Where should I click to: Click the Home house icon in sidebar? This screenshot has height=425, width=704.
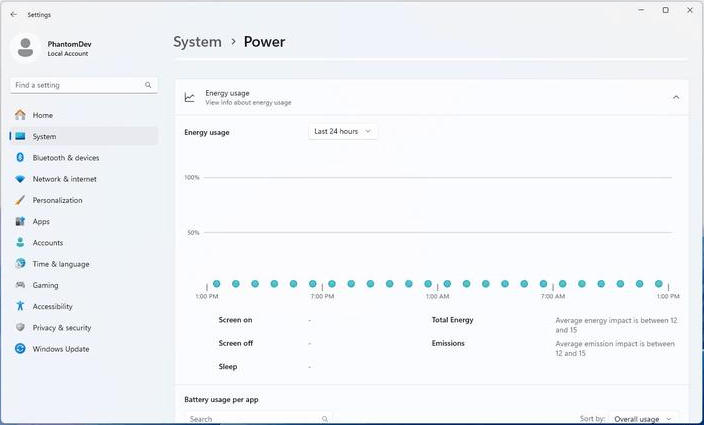pyautogui.click(x=20, y=115)
